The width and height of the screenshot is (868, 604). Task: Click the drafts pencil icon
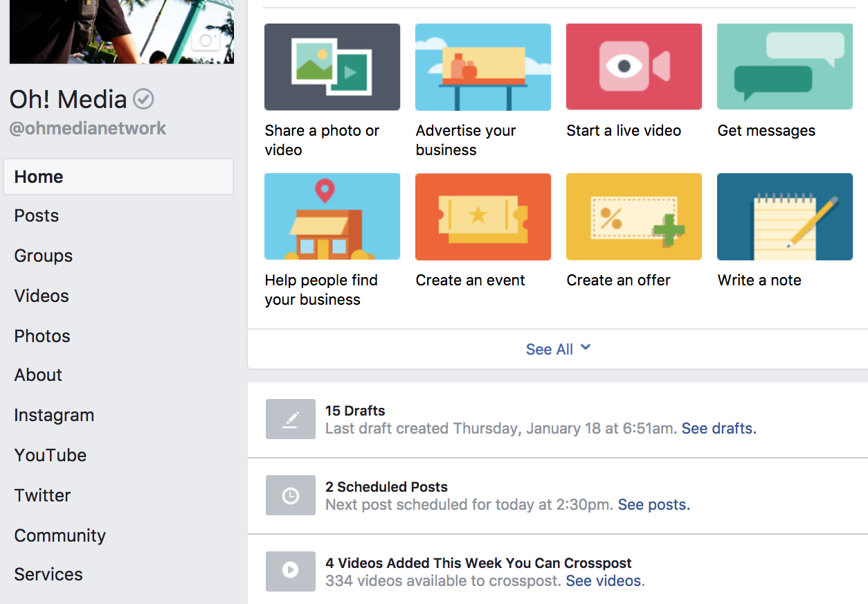291,419
